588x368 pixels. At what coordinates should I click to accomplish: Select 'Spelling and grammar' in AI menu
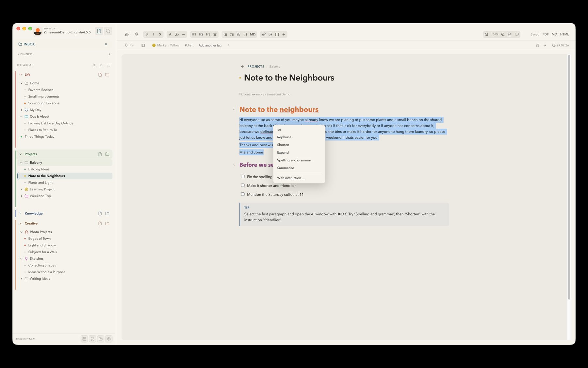click(x=294, y=160)
